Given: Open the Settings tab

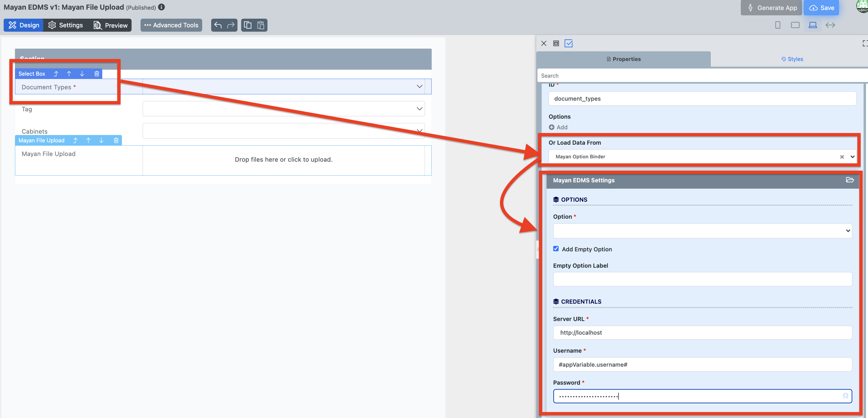Looking at the screenshot, I should pos(66,25).
